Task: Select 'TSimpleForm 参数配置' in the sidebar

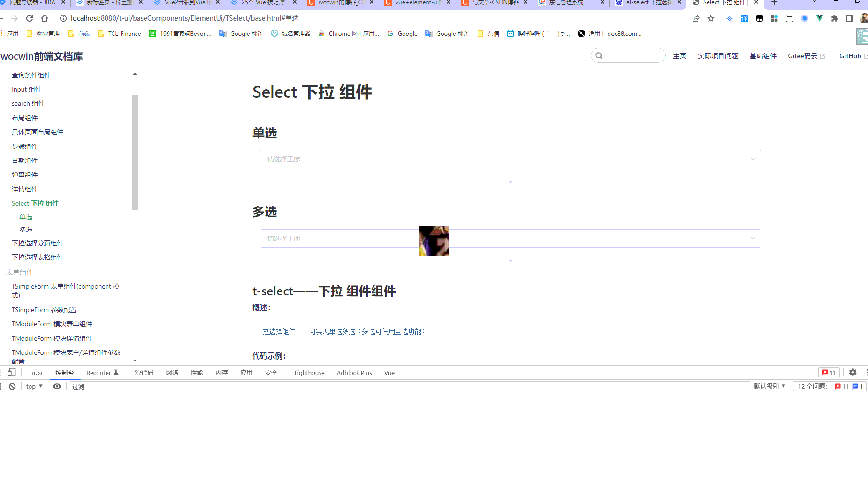Action: point(44,310)
